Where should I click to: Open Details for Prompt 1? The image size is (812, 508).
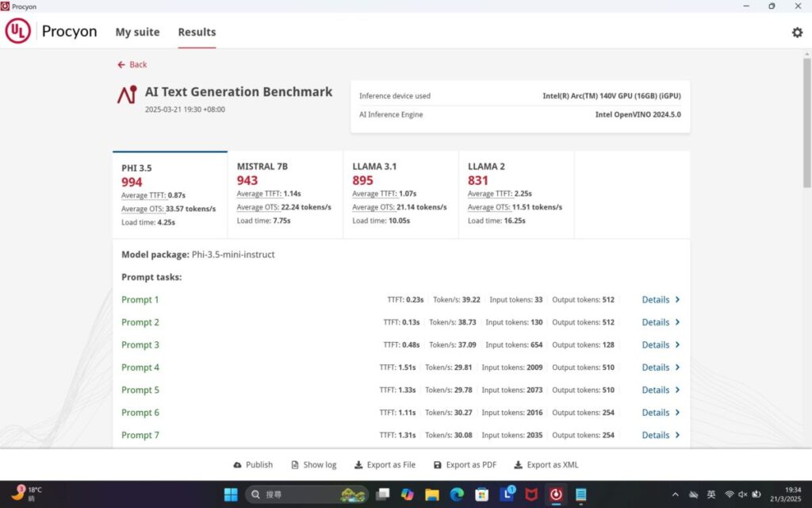(x=661, y=299)
